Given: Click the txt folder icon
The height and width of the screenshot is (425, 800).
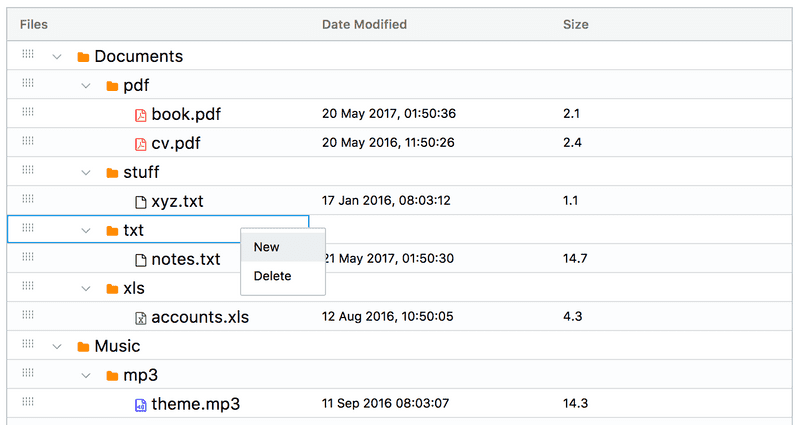Looking at the screenshot, I should (112, 231).
